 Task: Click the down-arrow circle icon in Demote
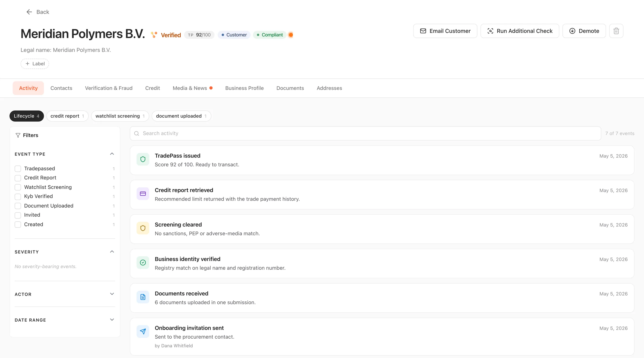(x=572, y=31)
